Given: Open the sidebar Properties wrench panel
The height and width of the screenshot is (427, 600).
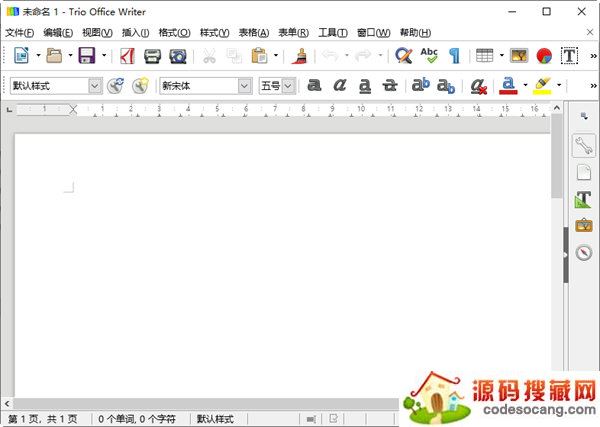Looking at the screenshot, I should [584, 146].
